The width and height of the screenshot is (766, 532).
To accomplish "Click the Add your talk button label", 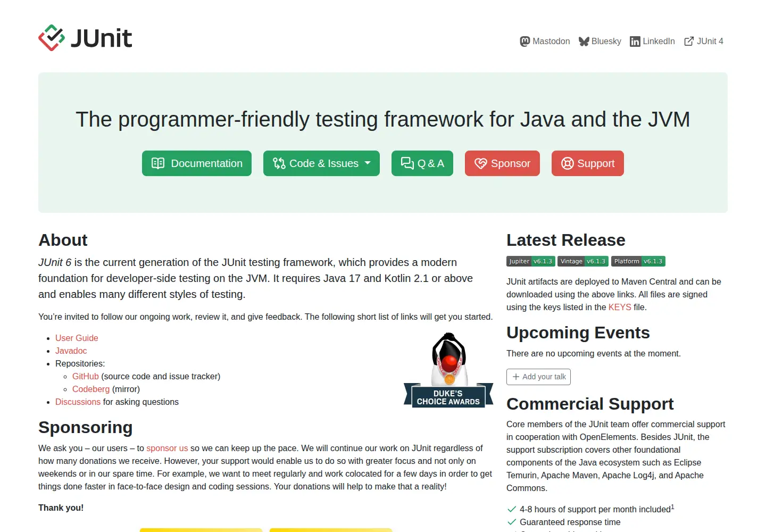I will (x=544, y=377).
